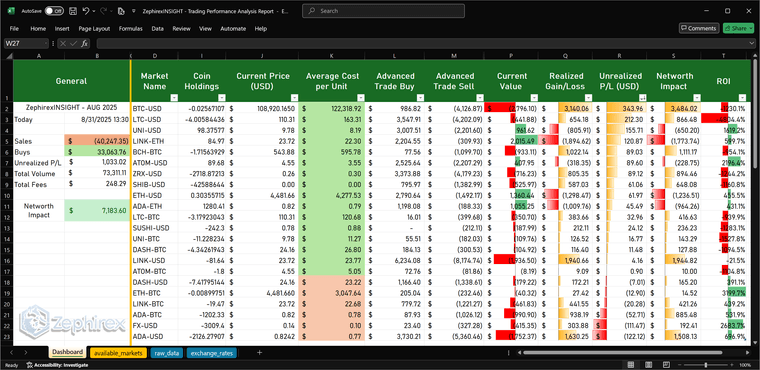The image size is (760, 370).
Task: Toggle the AutoSave switch
Action: click(x=54, y=11)
